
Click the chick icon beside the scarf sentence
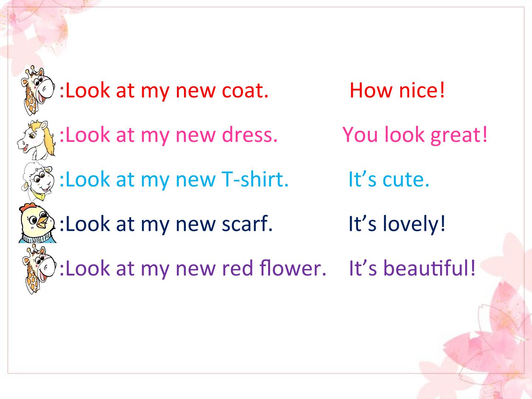coord(37,223)
